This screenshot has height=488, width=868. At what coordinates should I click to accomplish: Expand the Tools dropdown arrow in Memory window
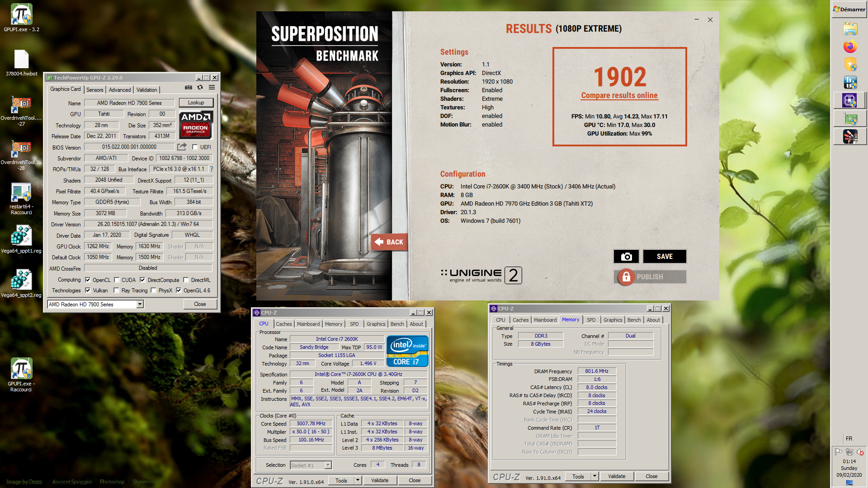[x=594, y=476]
